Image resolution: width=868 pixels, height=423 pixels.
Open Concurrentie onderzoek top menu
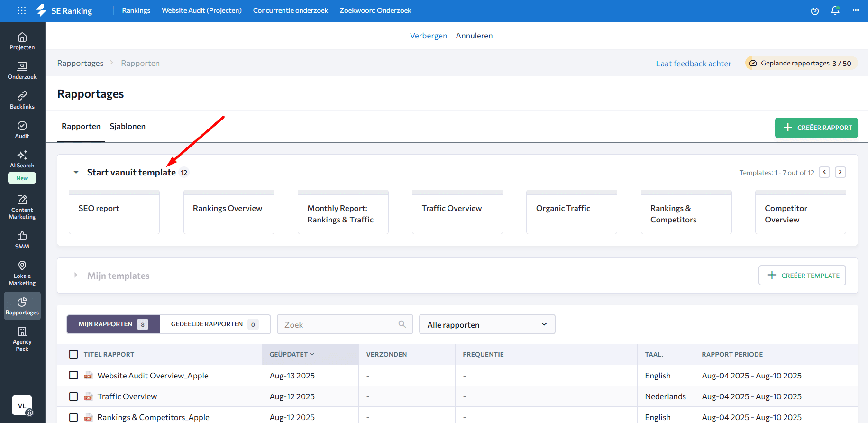(291, 10)
